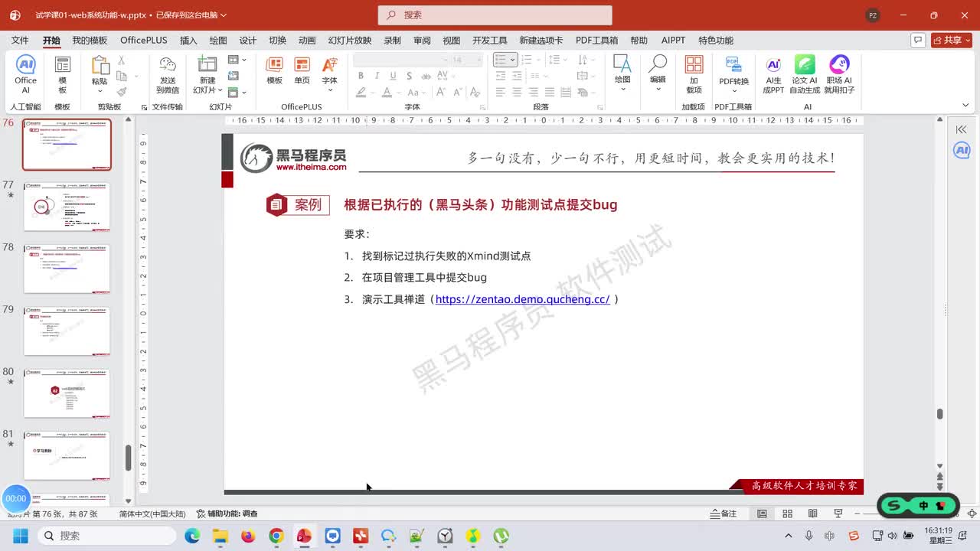The image size is (980, 551).
Task: Click the font color A button
Action: [387, 92]
